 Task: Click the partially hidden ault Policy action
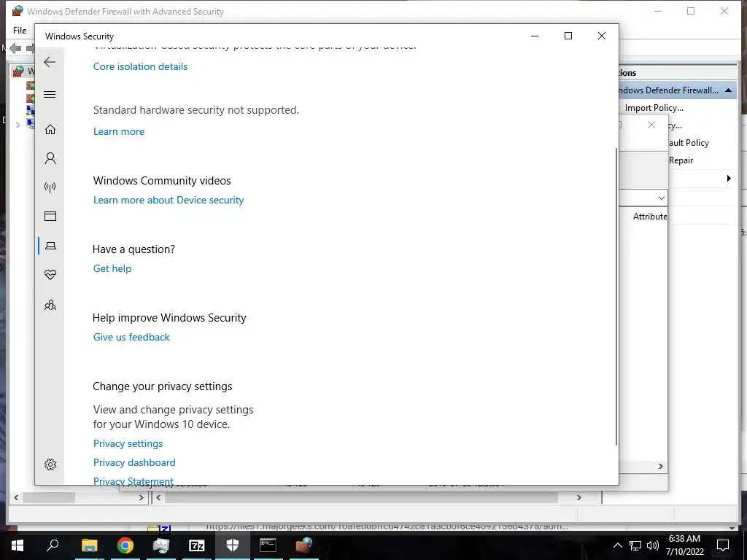(x=689, y=143)
